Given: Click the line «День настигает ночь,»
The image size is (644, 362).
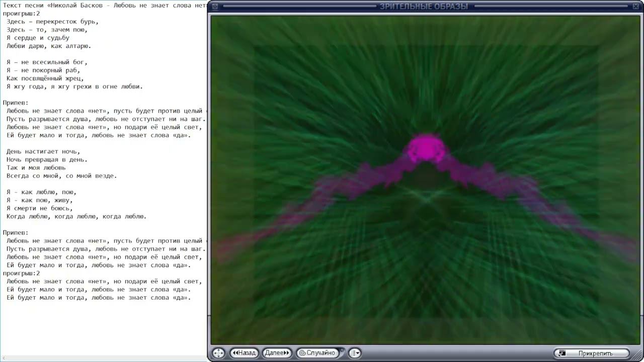Looking at the screenshot, I should (44, 151).
